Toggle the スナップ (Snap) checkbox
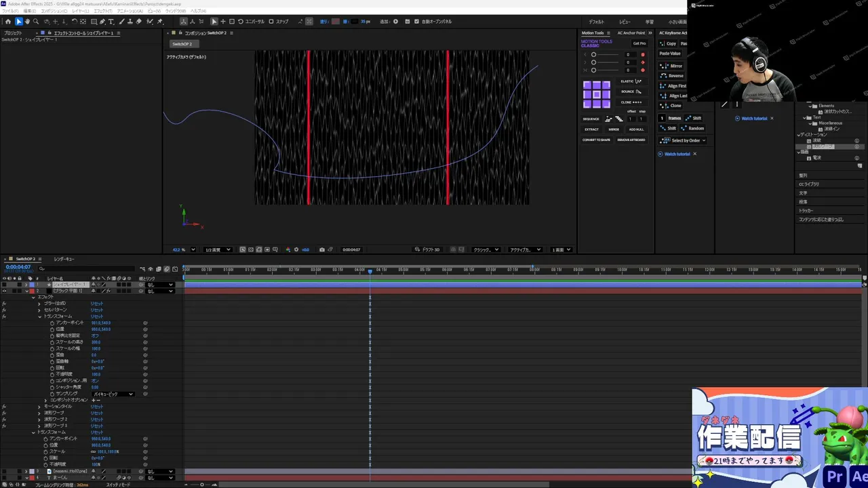This screenshot has width=868, height=488. 271,22
